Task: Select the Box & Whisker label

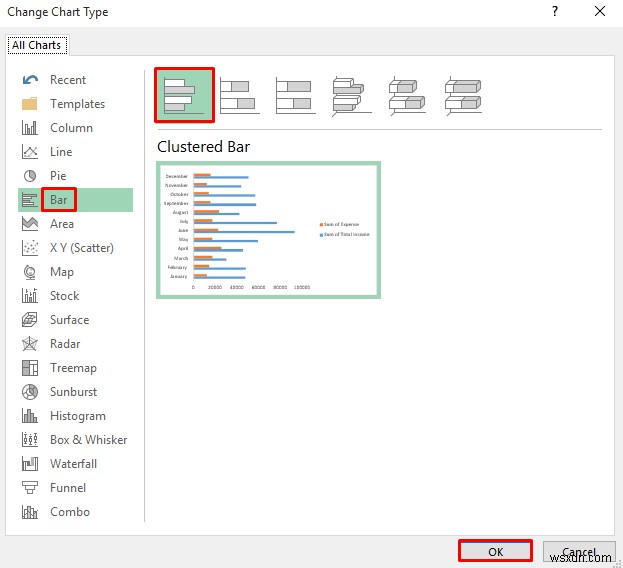Action: tap(89, 440)
